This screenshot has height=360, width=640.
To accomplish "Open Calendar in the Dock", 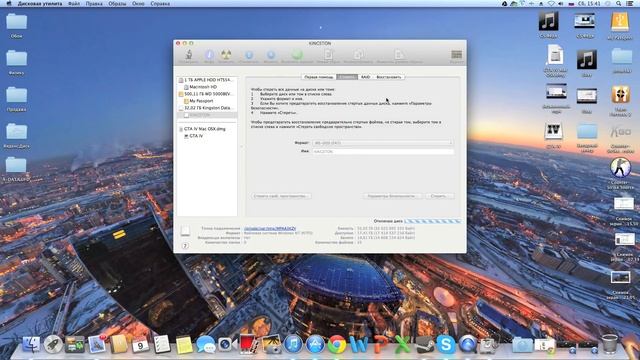I will pos(140,344).
